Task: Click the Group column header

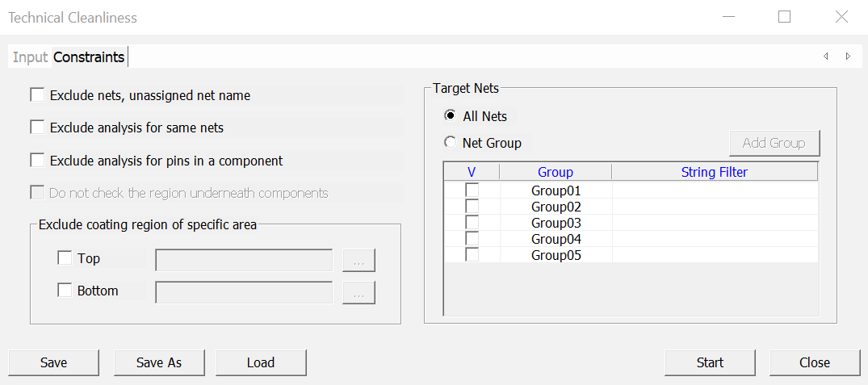Action: tap(555, 172)
